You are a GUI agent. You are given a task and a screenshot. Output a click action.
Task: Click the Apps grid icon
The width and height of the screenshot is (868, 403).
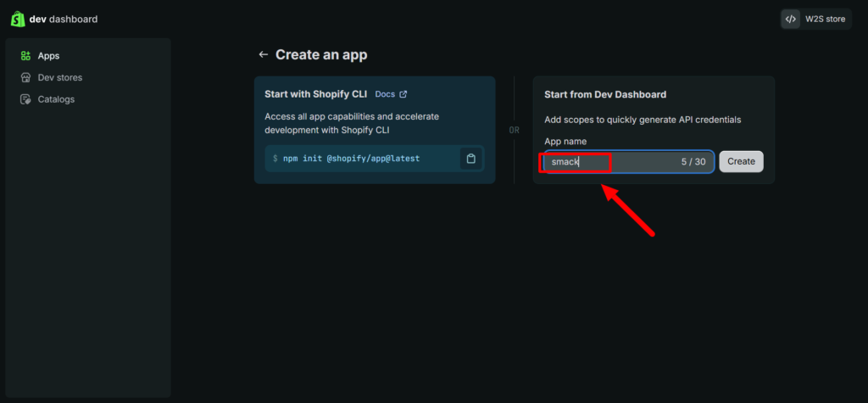(25, 55)
